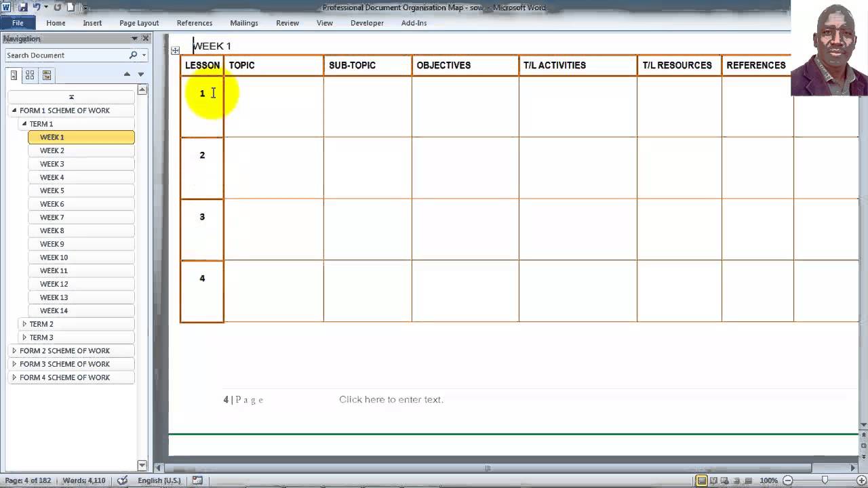This screenshot has height=488, width=868.
Task: Go to WEEK 5 heading
Action: [x=81, y=190]
